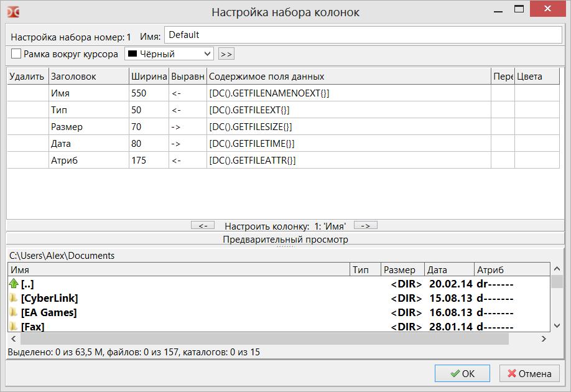Screen dimensions: 571x392
Task: Click the 'Default' name input field
Action: (363, 35)
